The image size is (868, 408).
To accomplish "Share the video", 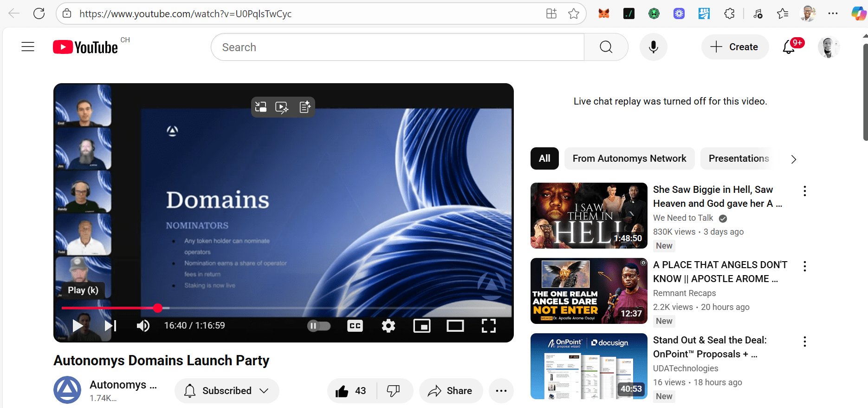I will (x=450, y=391).
